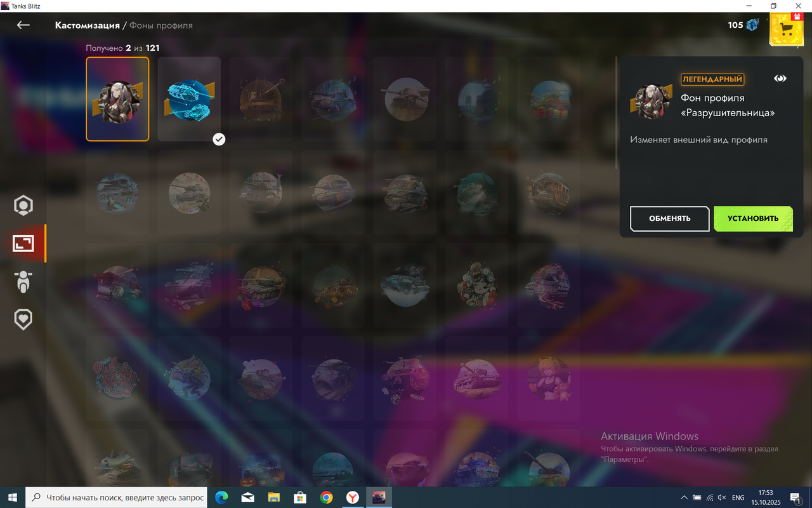The height and width of the screenshot is (508, 812).
Task: Launch Microsoft Edge from the taskbar
Action: (221, 497)
